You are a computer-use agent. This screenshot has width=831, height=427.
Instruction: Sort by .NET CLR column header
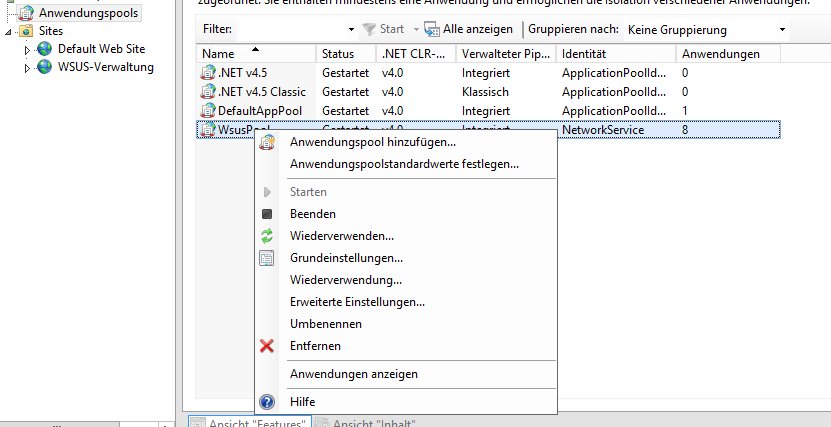tap(416, 54)
